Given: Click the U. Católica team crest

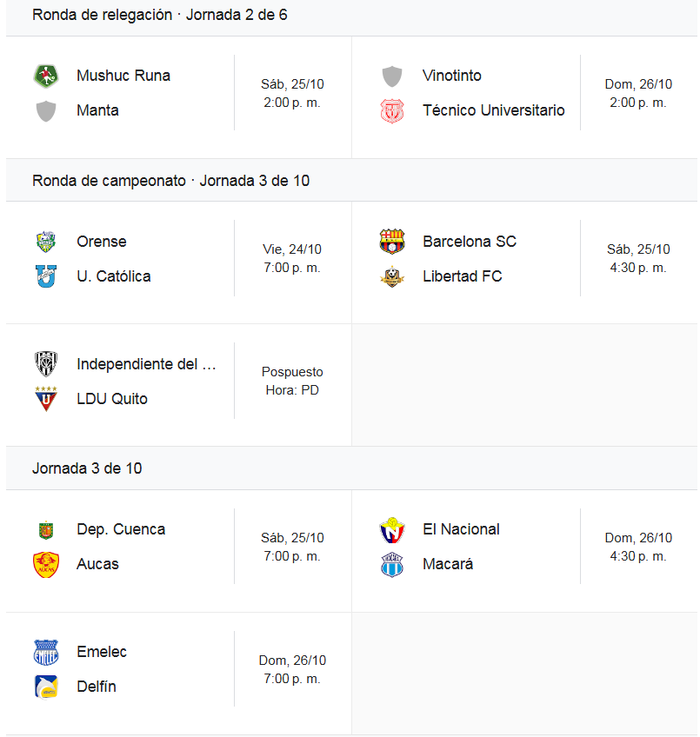Looking at the screenshot, I should point(46,277).
